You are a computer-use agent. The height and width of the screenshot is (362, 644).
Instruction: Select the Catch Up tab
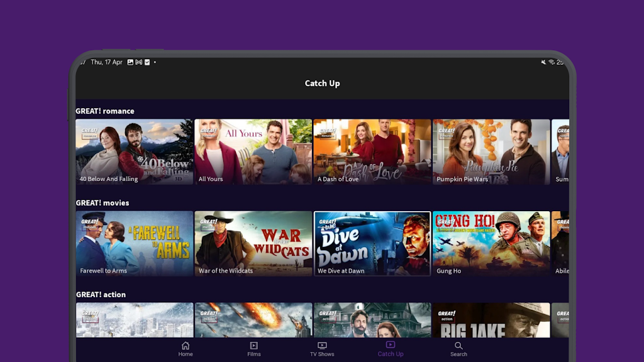391,349
